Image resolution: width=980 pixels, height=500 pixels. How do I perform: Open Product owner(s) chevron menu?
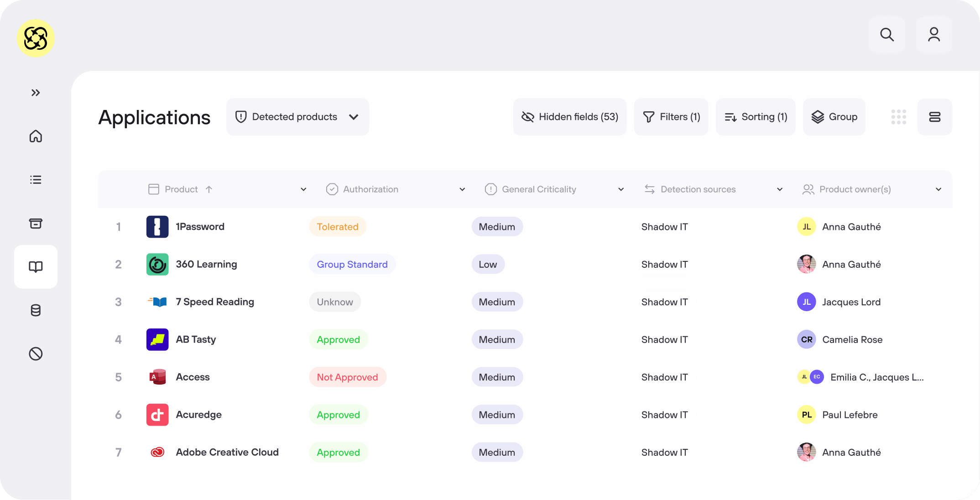click(x=938, y=189)
